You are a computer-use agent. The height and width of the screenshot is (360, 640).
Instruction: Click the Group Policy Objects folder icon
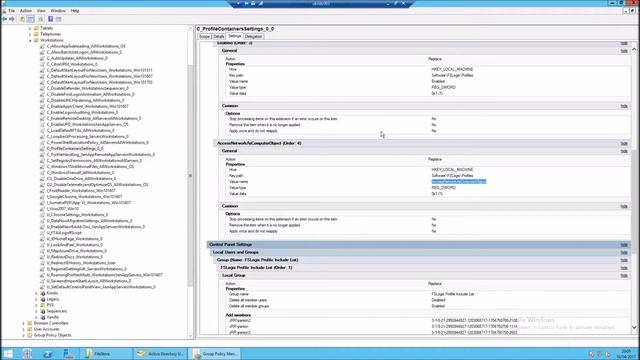click(x=30, y=335)
